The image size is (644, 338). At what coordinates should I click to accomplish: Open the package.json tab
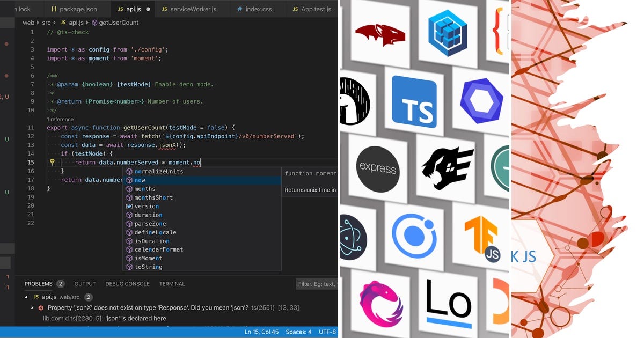click(75, 9)
